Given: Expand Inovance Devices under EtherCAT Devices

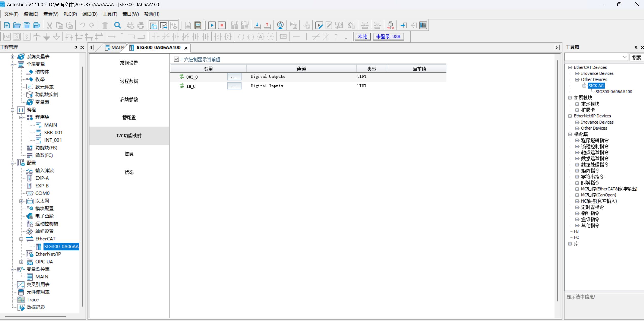Looking at the screenshot, I should pyautogui.click(x=577, y=73).
